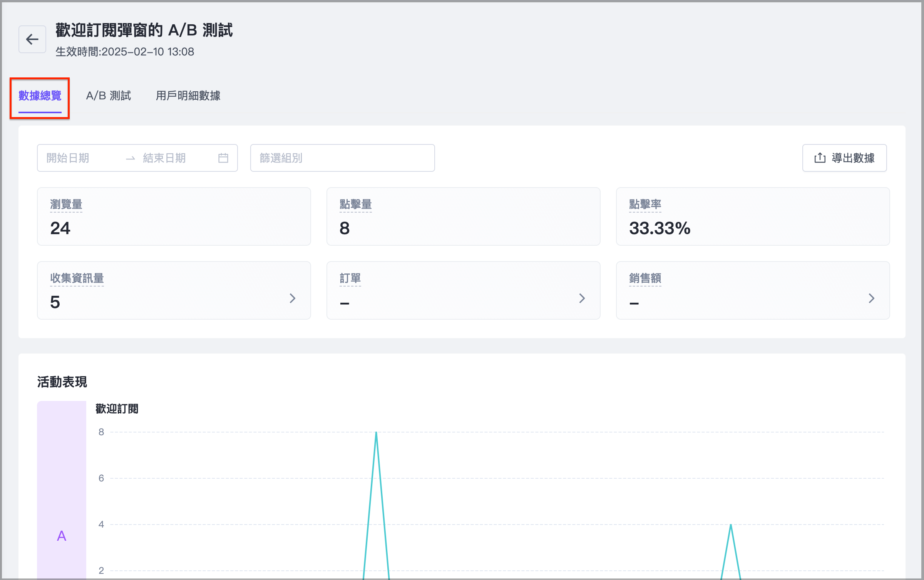Click the back arrow icon

(32, 39)
